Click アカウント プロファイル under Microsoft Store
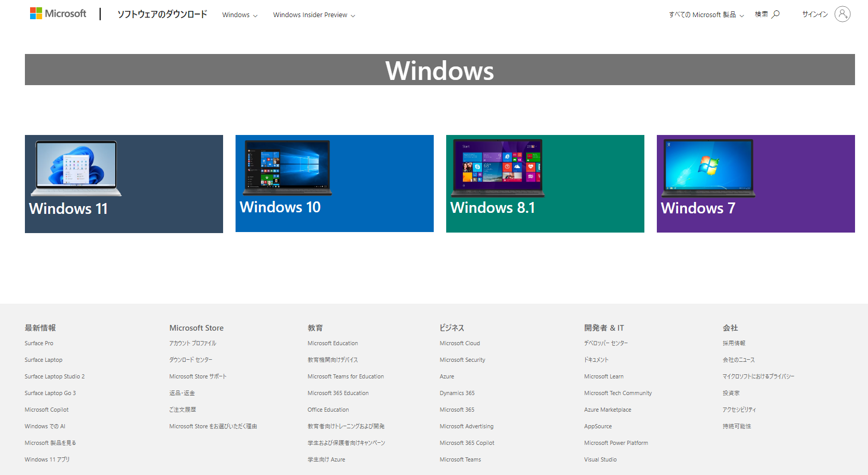Viewport: 868px width, 475px height. click(x=192, y=343)
